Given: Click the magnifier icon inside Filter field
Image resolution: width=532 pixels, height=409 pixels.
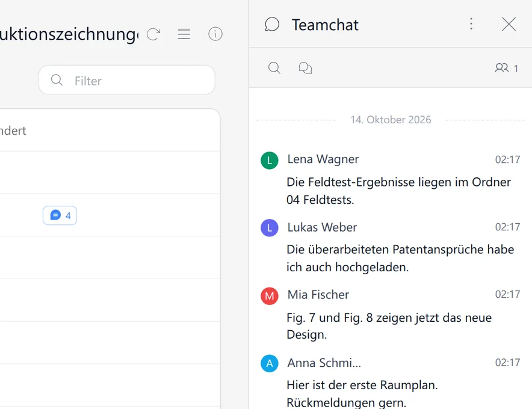Looking at the screenshot, I should [x=57, y=81].
